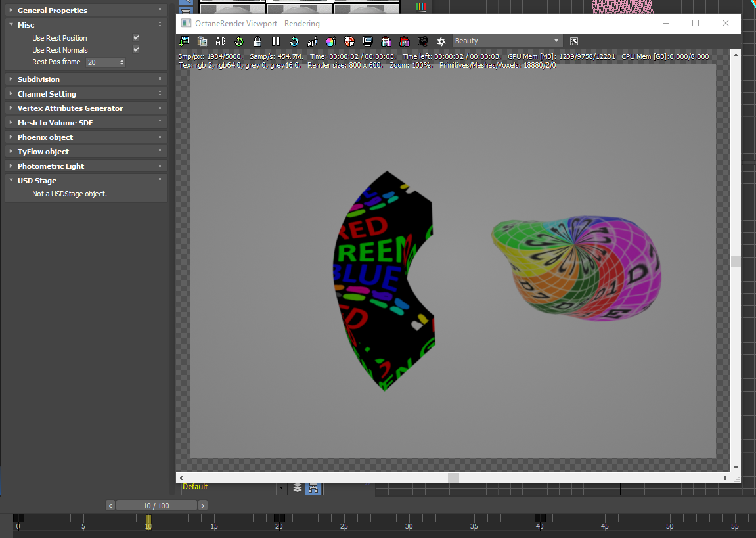Click the Misc rollout drag grip
The width and height of the screenshot is (756, 538).
point(160,24)
